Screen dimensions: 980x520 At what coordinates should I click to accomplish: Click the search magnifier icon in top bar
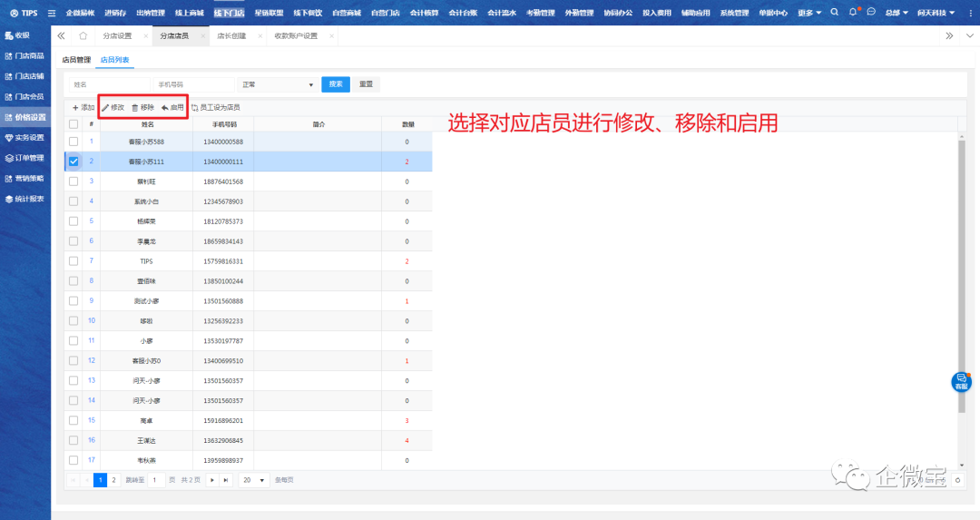(x=835, y=13)
